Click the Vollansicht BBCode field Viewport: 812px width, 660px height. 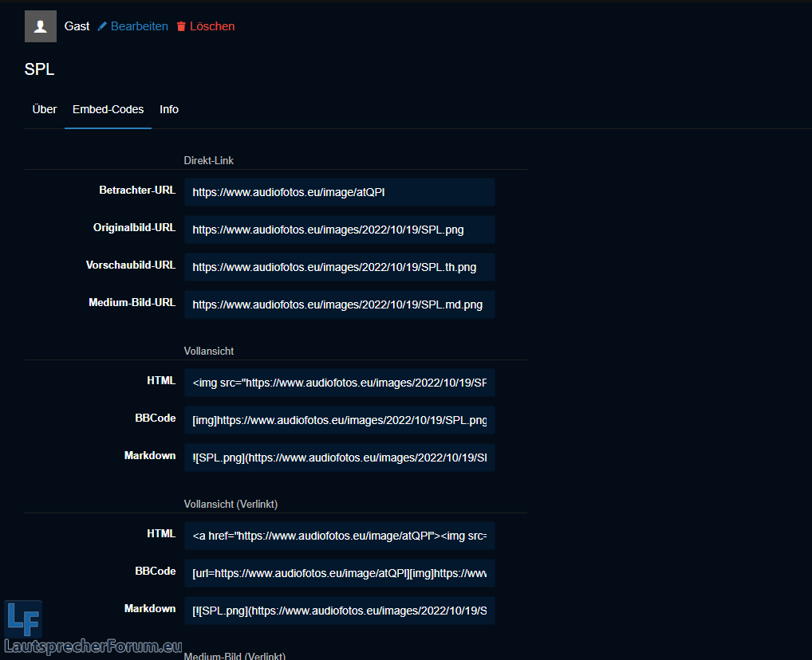click(339, 420)
